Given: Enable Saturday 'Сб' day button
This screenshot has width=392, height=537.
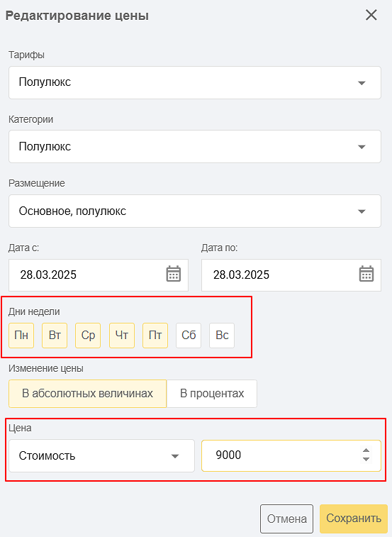Looking at the screenshot, I should click(189, 336).
